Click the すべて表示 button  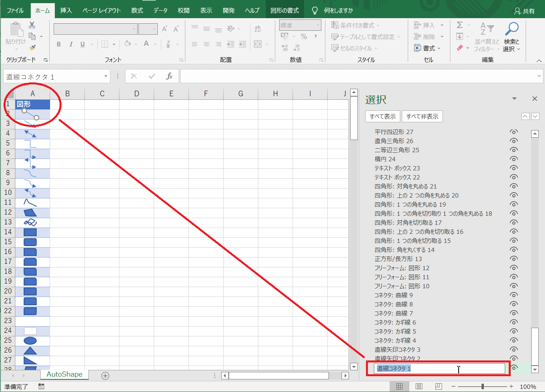pos(382,116)
